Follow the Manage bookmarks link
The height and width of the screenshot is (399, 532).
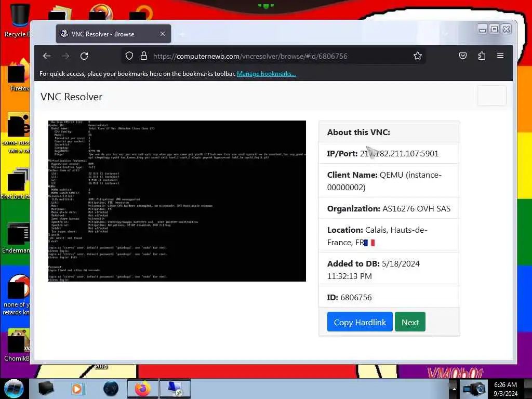coord(267,74)
